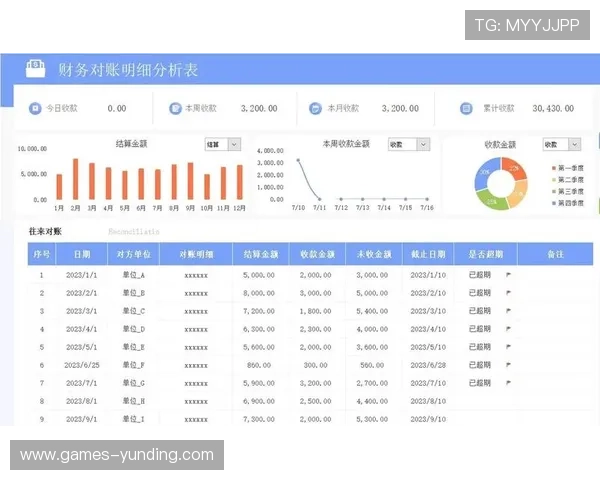Screen dimensions: 600x480
Task: Click the 收款金额 table column header
Action: click(317, 254)
